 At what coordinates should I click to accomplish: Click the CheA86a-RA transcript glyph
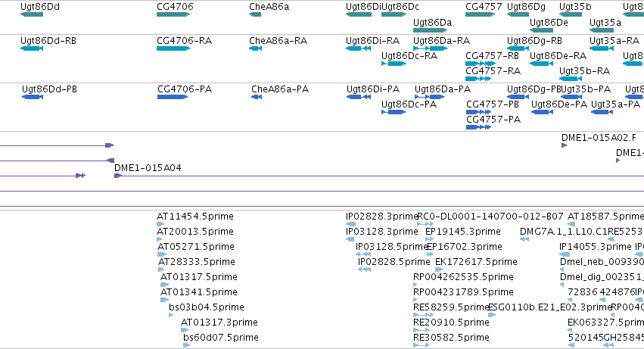[256, 48]
